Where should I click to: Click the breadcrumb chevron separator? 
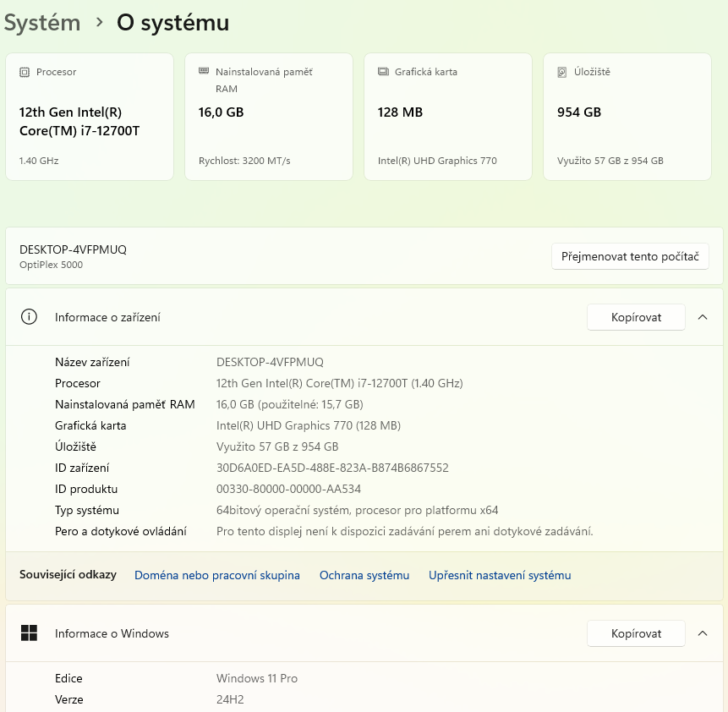point(99,22)
